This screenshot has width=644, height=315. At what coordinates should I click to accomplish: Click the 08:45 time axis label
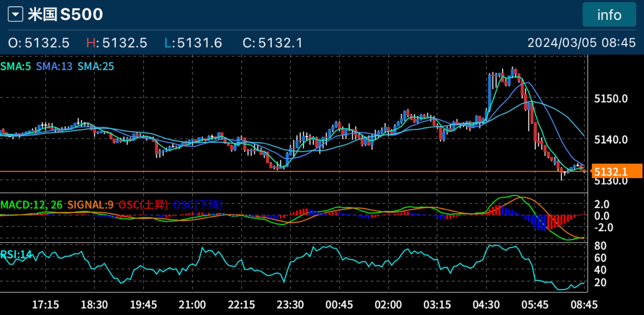coord(584,304)
